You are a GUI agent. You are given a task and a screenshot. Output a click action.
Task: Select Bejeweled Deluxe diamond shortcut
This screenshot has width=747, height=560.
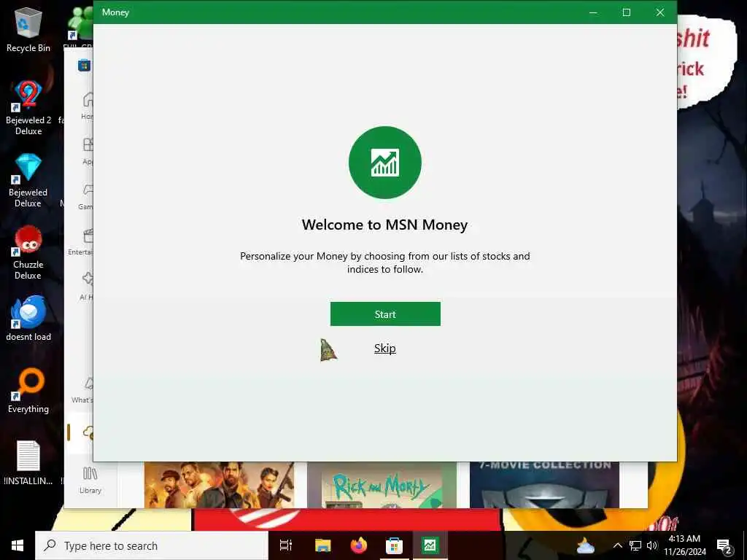pyautogui.click(x=28, y=180)
